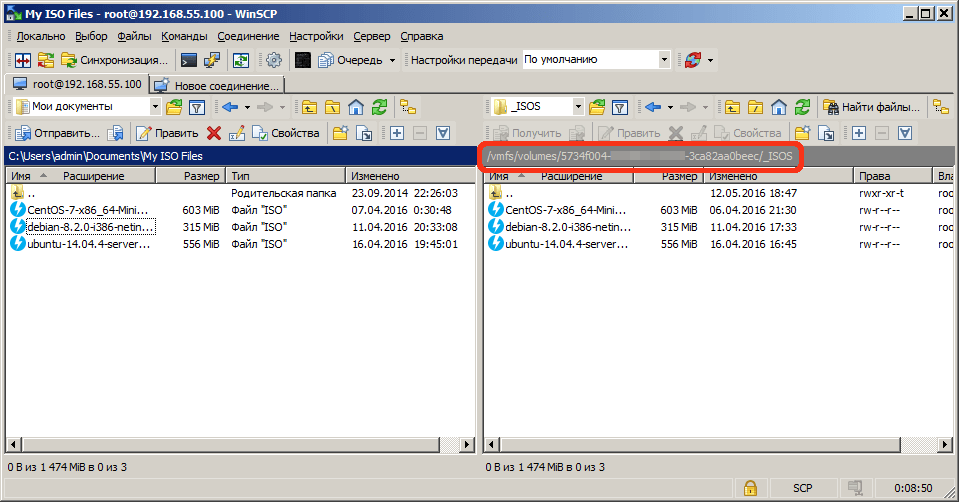Image resolution: width=959 pixels, height=502 pixels.
Task: Open the Файлы menu
Action: [135, 36]
